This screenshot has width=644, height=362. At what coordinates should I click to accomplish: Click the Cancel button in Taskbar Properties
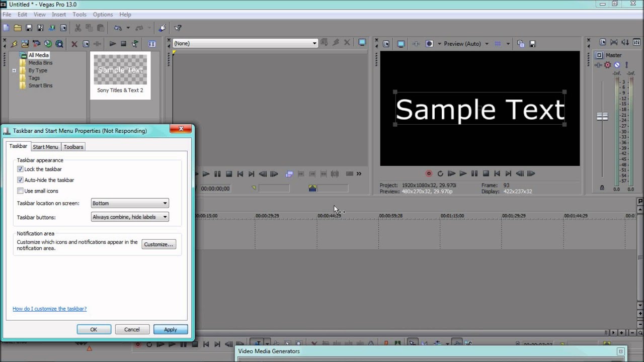[132, 329]
